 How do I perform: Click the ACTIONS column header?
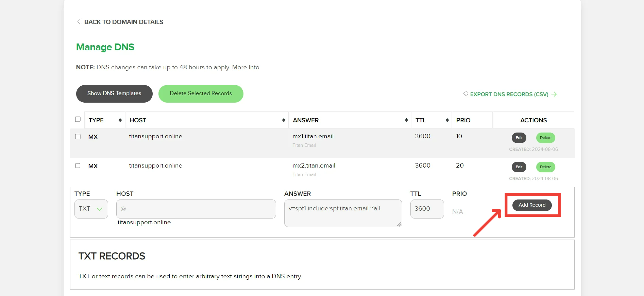tap(533, 120)
